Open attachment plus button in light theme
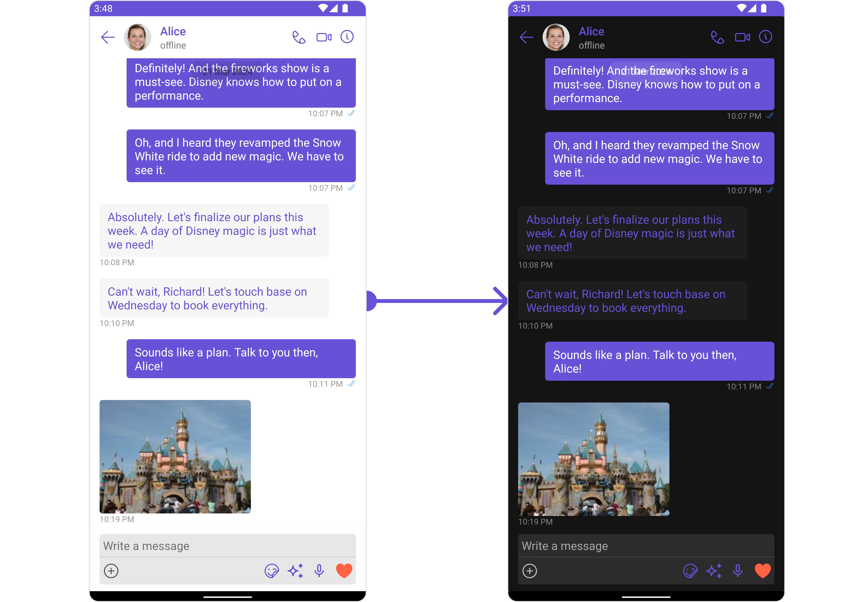This screenshot has width=868, height=602. coord(111,571)
